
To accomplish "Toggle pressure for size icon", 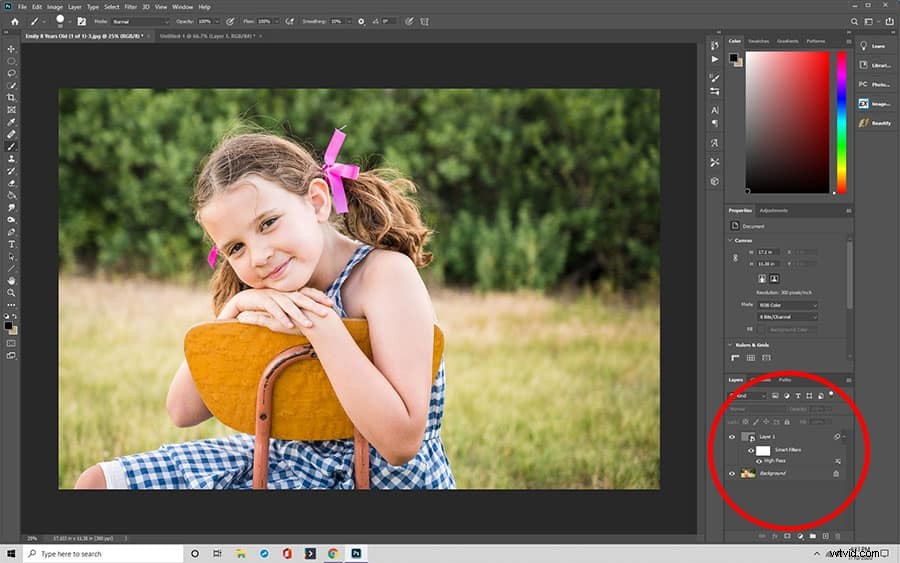I will click(x=409, y=22).
